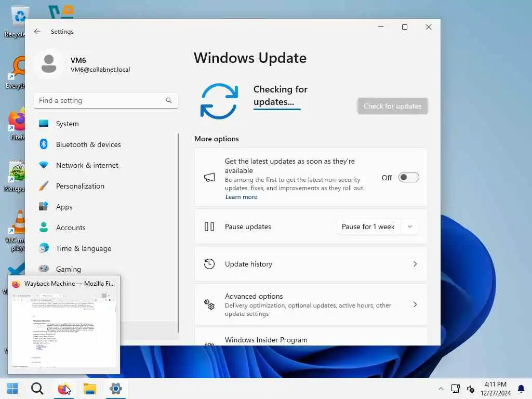Click the Bluetooth icon in sidebar
The height and width of the screenshot is (399, 532).
pyautogui.click(x=44, y=144)
